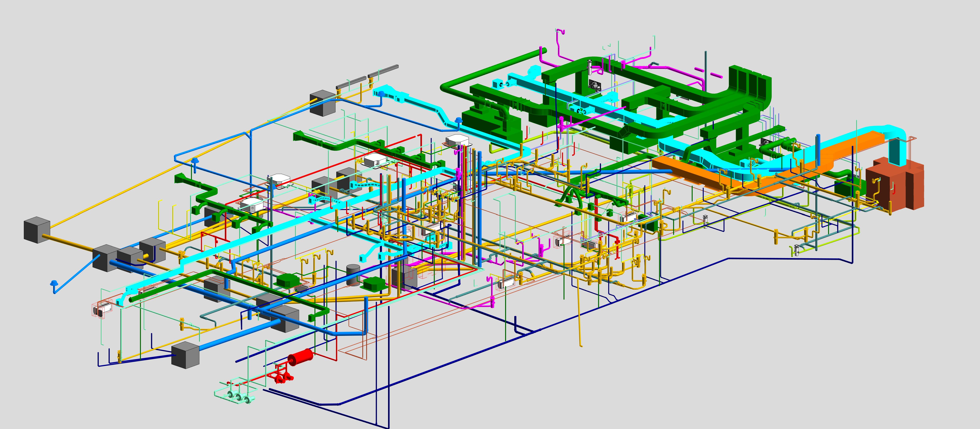Select the gray cylindrical tank
The width and height of the screenshot is (980, 429).
click(x=353, y=276)
